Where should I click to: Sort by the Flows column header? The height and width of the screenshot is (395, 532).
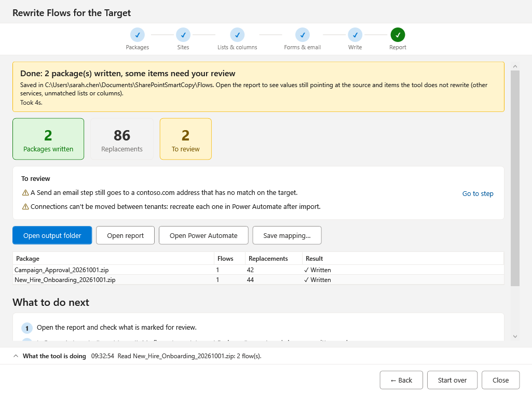coord(230,259)
